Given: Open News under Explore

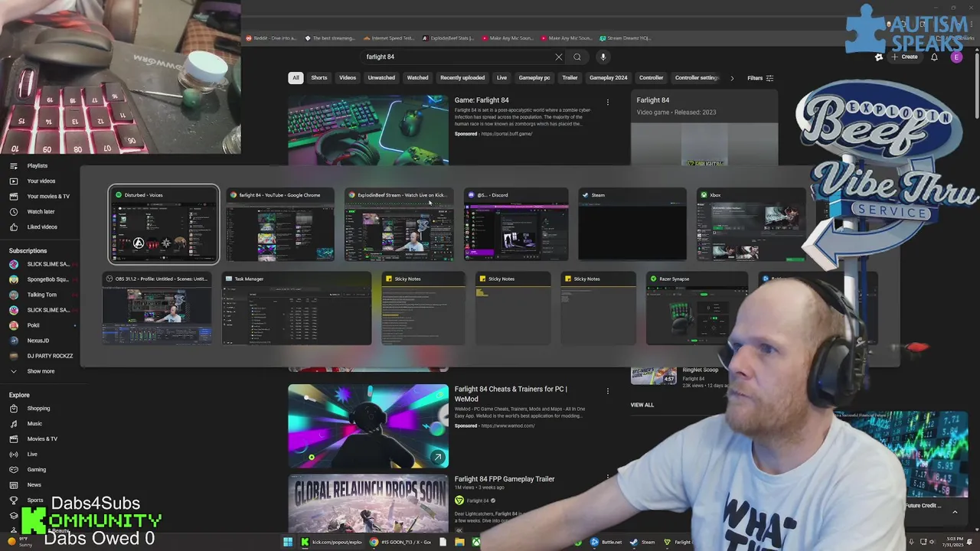Looking at the screenshot, I should click(35, 484).
